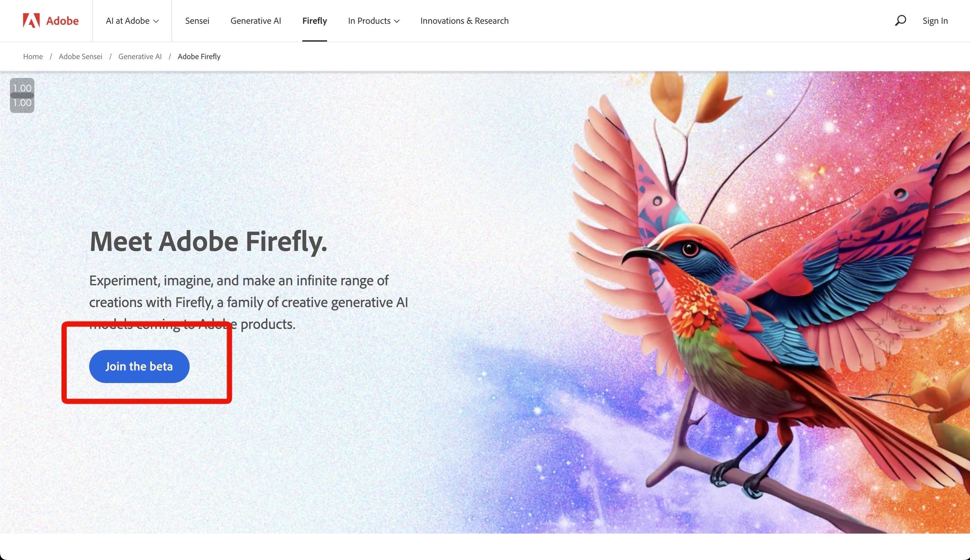Open the Generative AI nav item
The height and width of the screenshot is (560, 970).
point(255,21)
